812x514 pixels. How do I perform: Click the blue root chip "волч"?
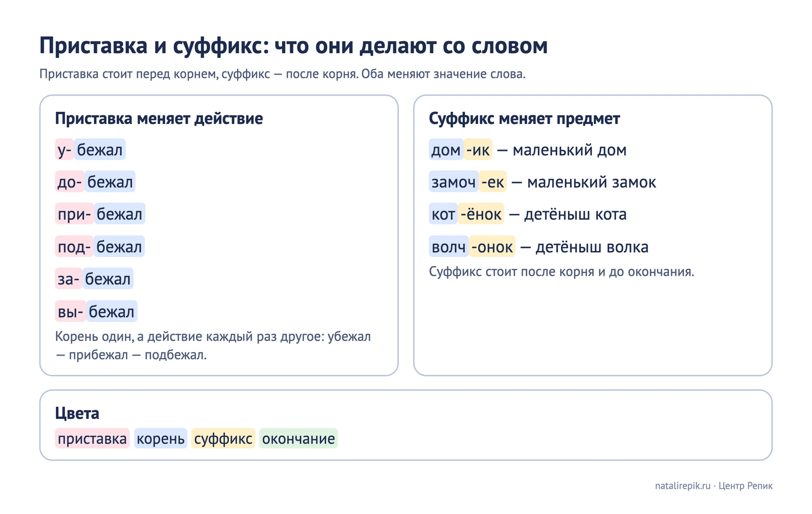pyautogui.click(x=449, y=247)
